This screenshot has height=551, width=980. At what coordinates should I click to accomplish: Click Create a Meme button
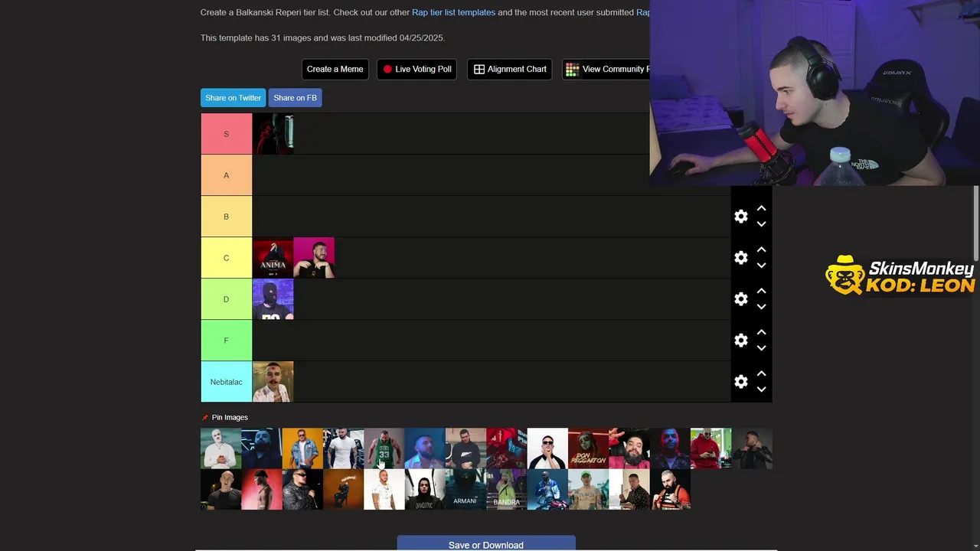point(335,69)
